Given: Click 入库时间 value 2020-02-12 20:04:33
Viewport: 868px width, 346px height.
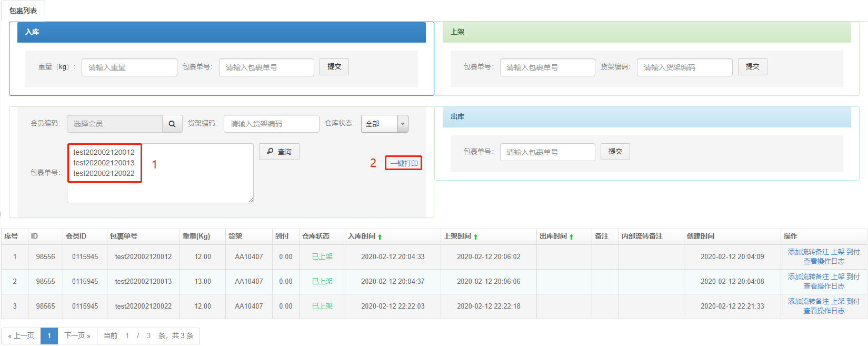Looking at the screenshot, I should (x=393, y=257).
